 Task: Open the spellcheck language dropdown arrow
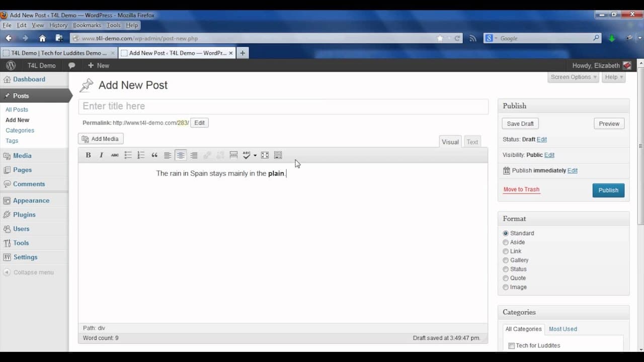coord(255,155)
